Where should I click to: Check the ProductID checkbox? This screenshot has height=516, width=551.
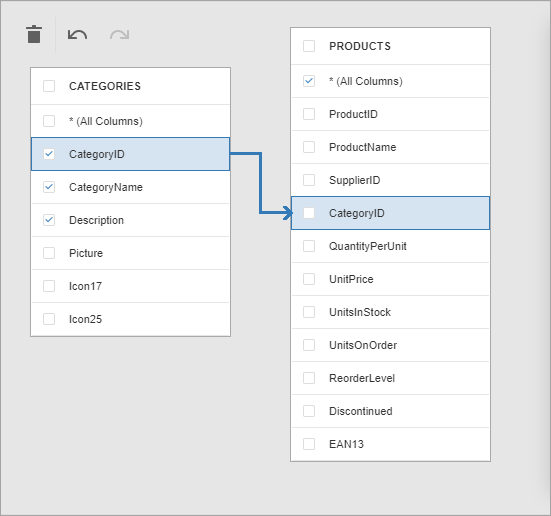point(309,114)
